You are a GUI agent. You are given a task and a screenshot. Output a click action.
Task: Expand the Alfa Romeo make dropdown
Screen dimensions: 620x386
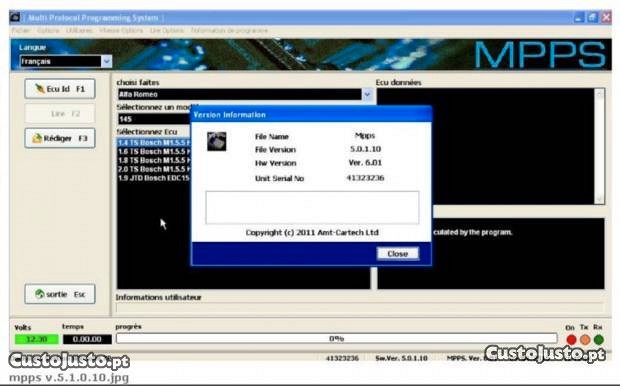pos(367,94)
